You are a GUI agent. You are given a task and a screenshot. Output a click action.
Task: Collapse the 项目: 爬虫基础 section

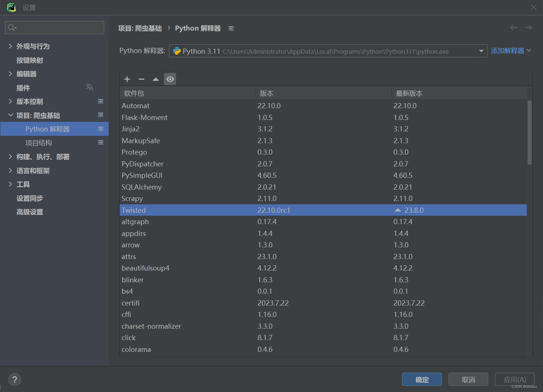[10, 115]
